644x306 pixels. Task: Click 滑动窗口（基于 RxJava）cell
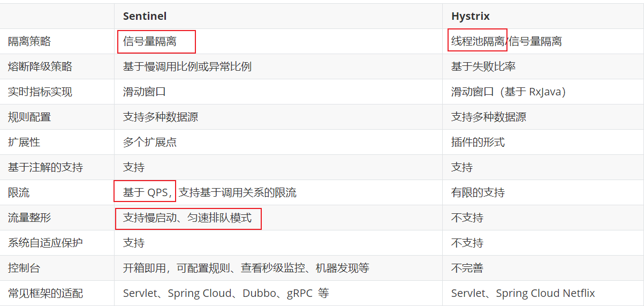(509, 92)
